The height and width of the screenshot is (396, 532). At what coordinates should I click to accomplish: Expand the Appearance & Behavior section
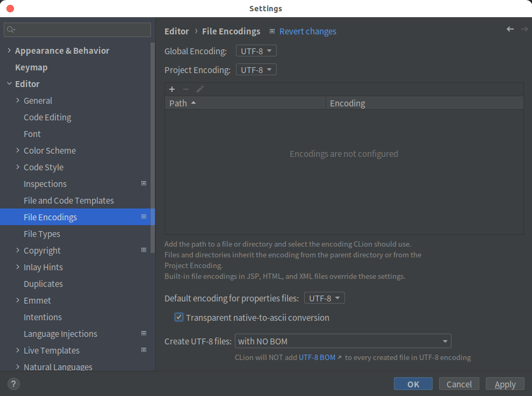coord(9,50)
